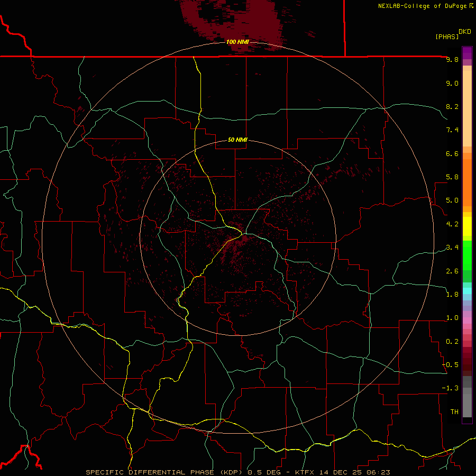Click the DKD label above the color scale
The width and height of the screenshot is (476, 476).
[x=464, y=32]
